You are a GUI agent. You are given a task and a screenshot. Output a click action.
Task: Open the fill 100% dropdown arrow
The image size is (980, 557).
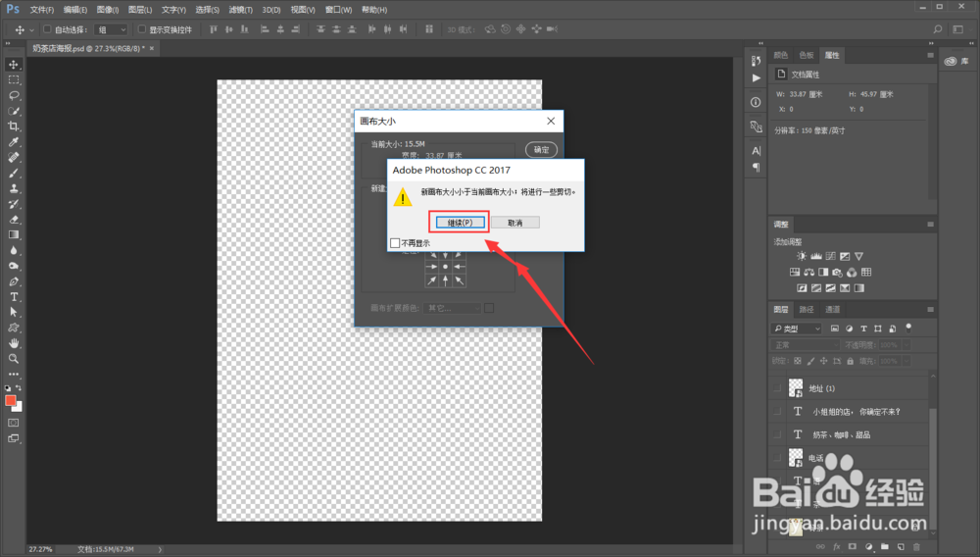(x=906, y=361)
